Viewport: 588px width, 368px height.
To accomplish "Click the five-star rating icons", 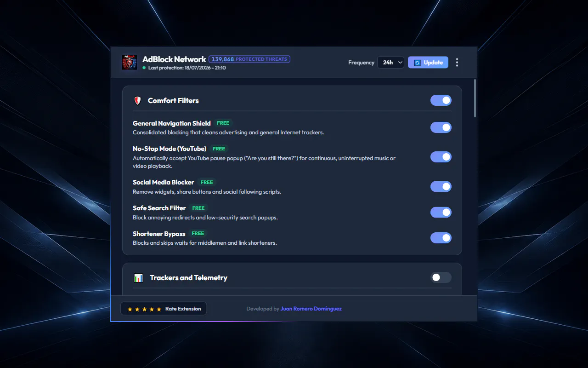I will click(x=144, y=309).
